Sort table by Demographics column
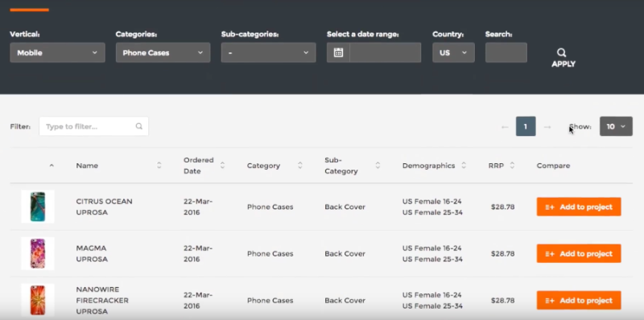 pyautogui.click(x=464, y=166)
